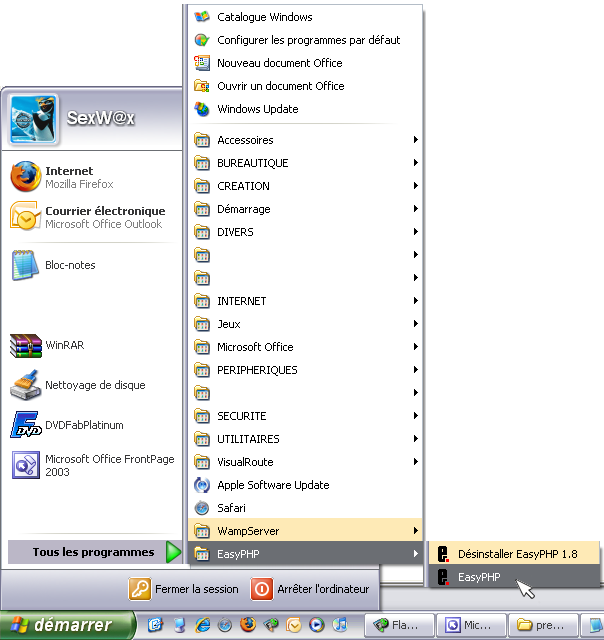Open Outlook from quick launch bar
604x640 pixels.
(x=294, y=624)
